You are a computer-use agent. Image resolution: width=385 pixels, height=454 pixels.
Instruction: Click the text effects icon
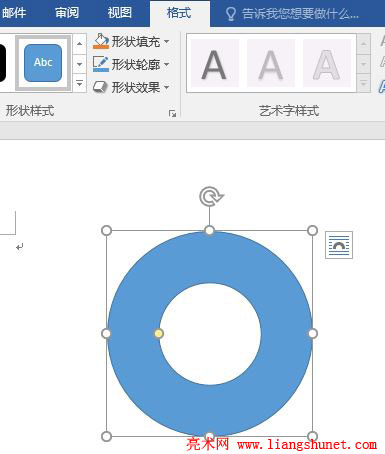(x=382, y=86)
